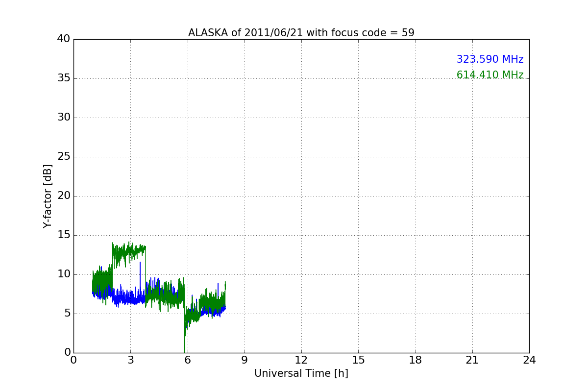Viewport: 588px width, 392px height.
Task: Select the blue '323.590 MHz' legend label
Action: click(490, 59)
